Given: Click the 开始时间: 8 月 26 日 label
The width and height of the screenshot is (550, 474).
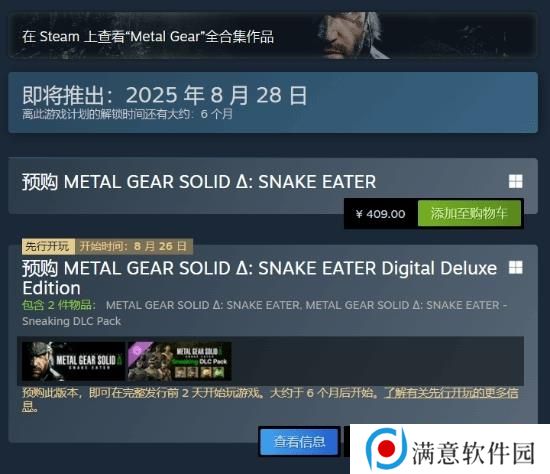Looking at the screenshot, I should [133, 246].
